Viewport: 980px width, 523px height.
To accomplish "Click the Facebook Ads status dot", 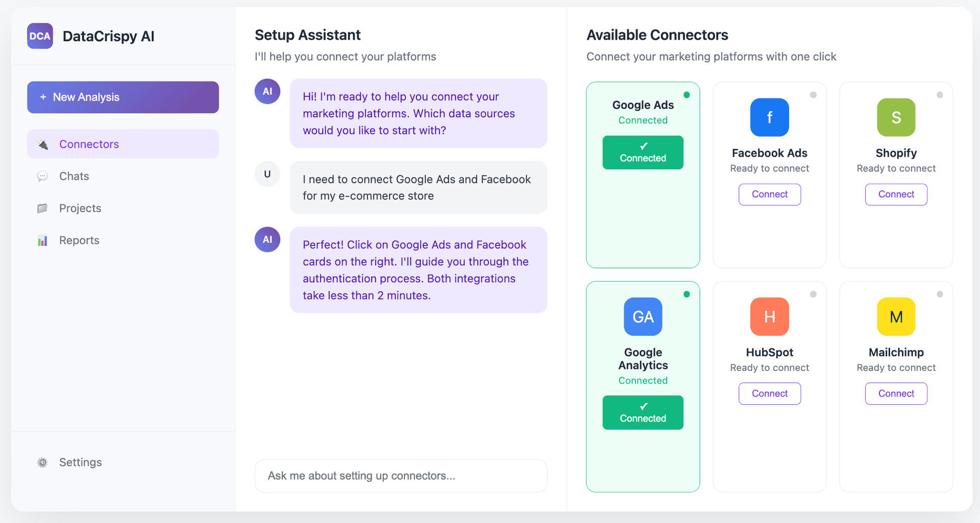I will (813, 95).
